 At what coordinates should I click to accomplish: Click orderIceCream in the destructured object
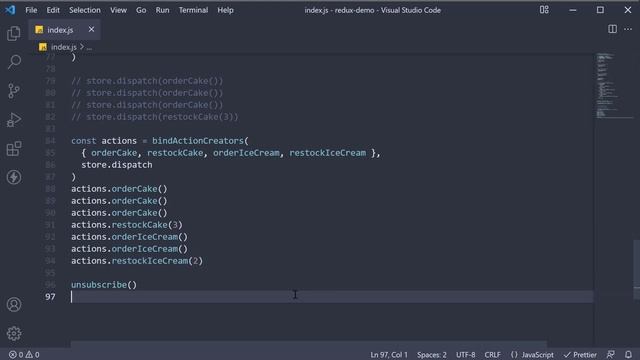246,153
